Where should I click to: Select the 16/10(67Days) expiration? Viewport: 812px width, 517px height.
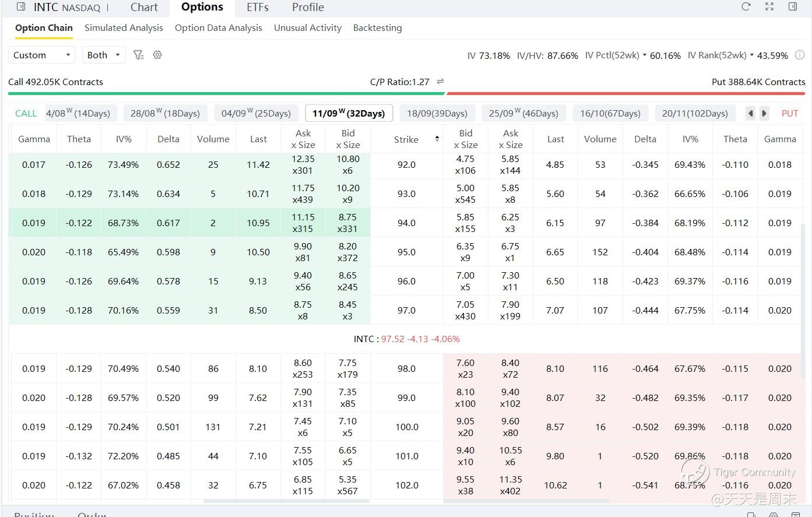click(610, 113)
